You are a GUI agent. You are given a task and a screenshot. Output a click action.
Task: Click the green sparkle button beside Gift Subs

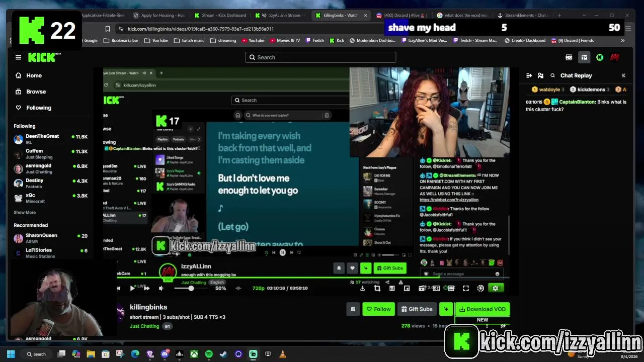tap(446, 309)
